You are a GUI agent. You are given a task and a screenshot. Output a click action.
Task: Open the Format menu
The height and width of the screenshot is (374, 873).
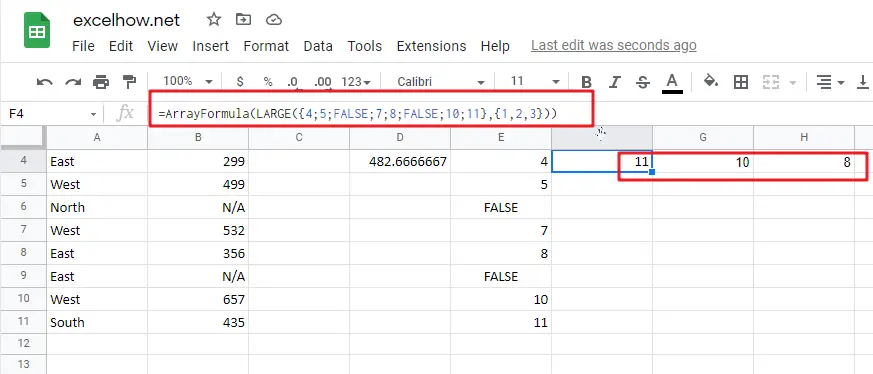coord(266,46)
